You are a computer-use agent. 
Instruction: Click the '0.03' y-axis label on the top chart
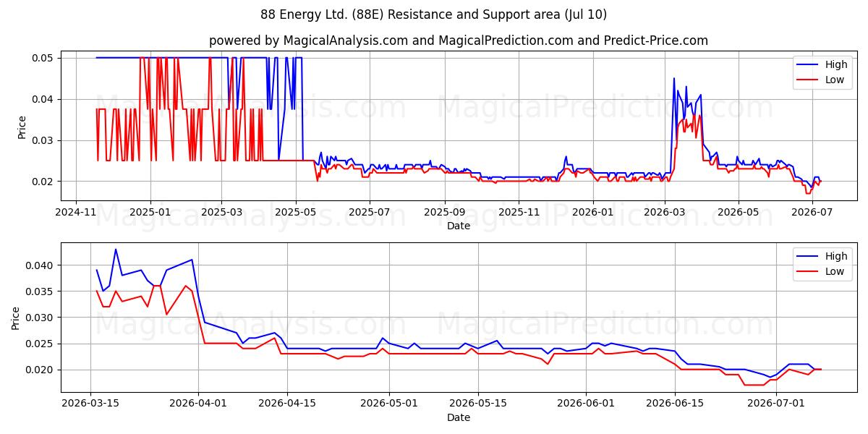coord(44,140)
